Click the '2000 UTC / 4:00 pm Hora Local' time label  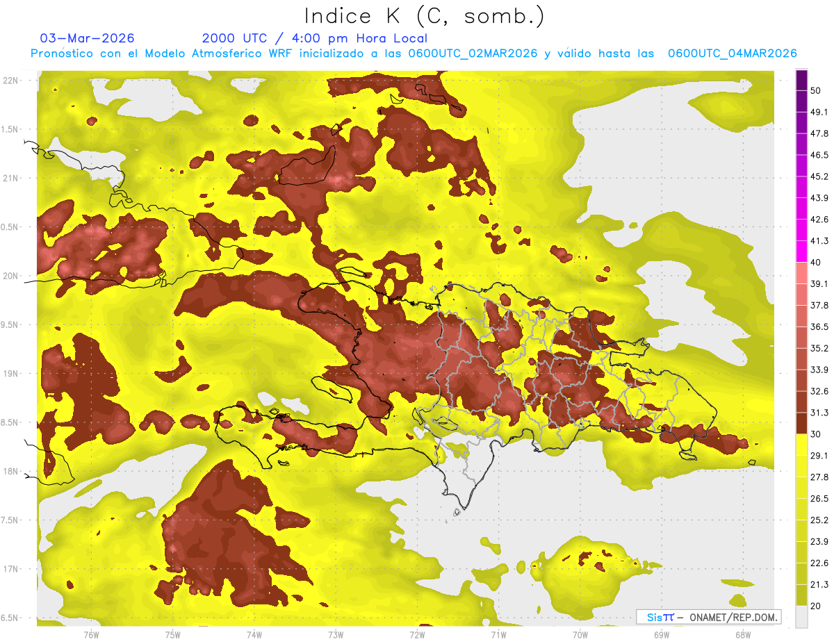click(315, 38)
